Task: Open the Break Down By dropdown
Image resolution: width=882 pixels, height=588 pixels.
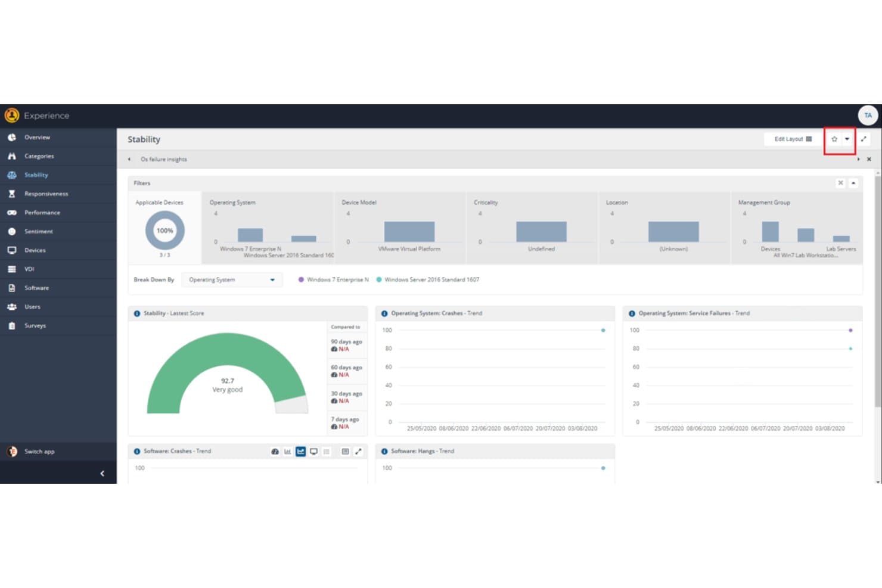Action: [x=231, y=279]
